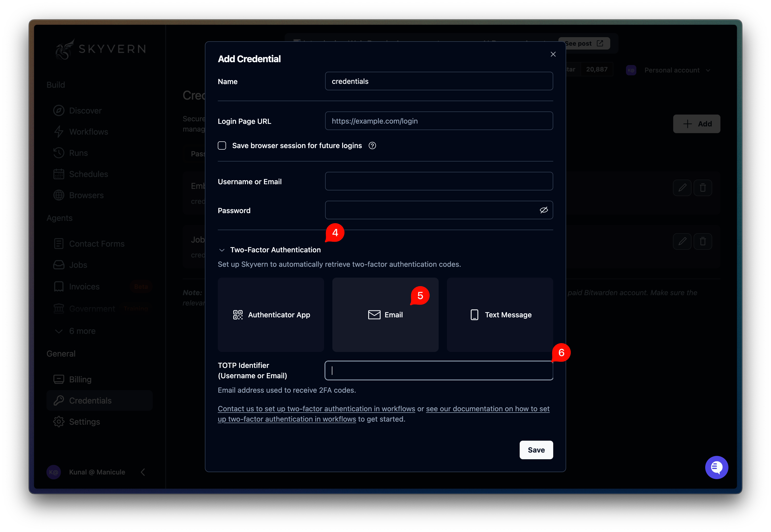This screenshot has height=532, width=771.
Task: Click the Invoices receipt icon
Action: pyautogui.click(x=59, y=286)
